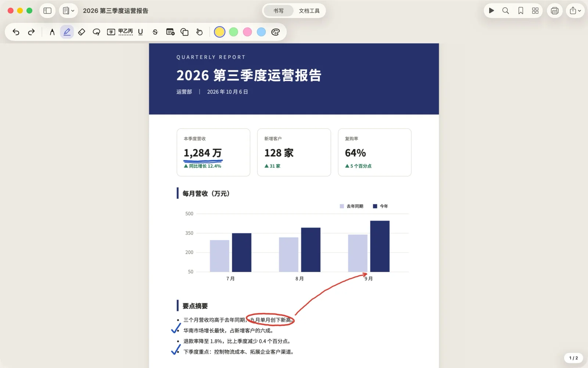
Task: Print the document
Action: pyautogui.click(x=555, y=11)
